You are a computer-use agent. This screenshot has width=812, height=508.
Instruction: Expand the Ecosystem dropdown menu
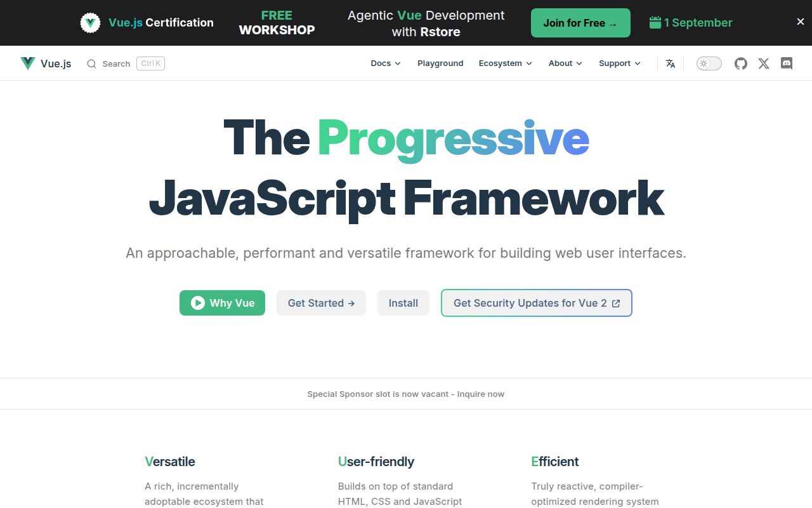click(x=506, y=63)
